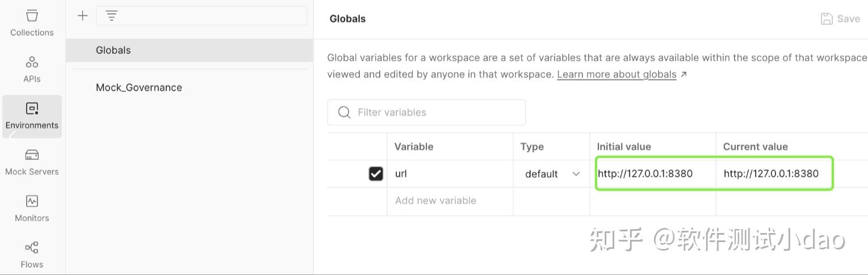Click the url variable name cell
The image size is (868, 275).
pos(448,174)
